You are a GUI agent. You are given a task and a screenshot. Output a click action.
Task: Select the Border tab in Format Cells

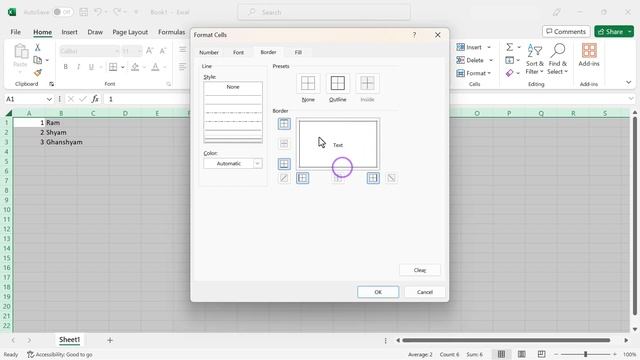(x=268, y=52)
